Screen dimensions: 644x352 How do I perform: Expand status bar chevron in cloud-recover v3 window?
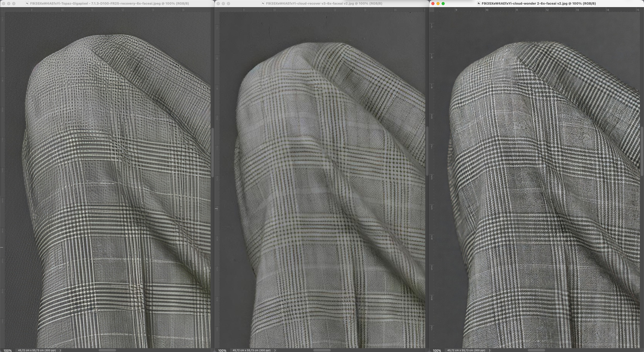click(x=275, y=350)
